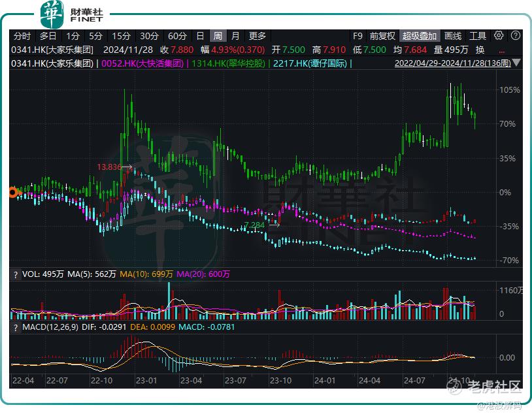The width and height of the screenshot is (532, 418).
Task: Open chart settings gear icon
Action: click(x=499, y=36)
